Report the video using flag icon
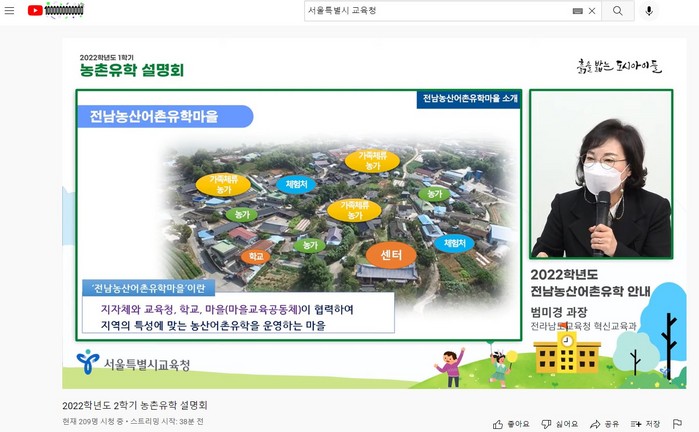699x432 pixels. (678, 424)
